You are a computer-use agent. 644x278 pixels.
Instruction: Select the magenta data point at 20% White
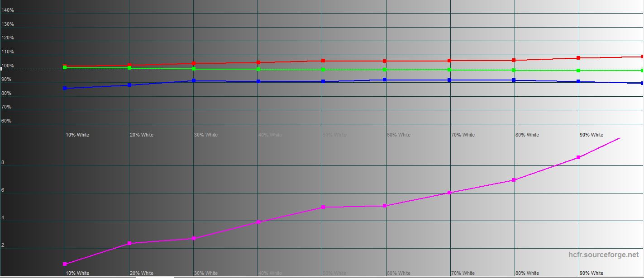129,243
